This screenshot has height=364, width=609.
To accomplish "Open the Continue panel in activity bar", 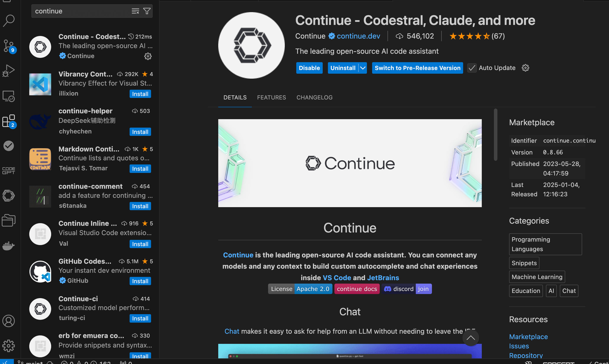I will click(9, 196).
